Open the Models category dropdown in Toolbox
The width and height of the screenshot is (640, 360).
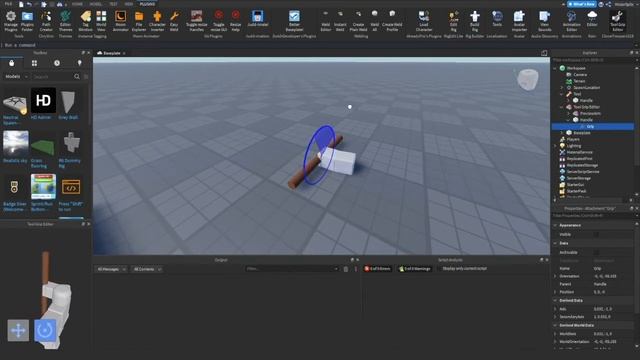click(x=16, y=76)
